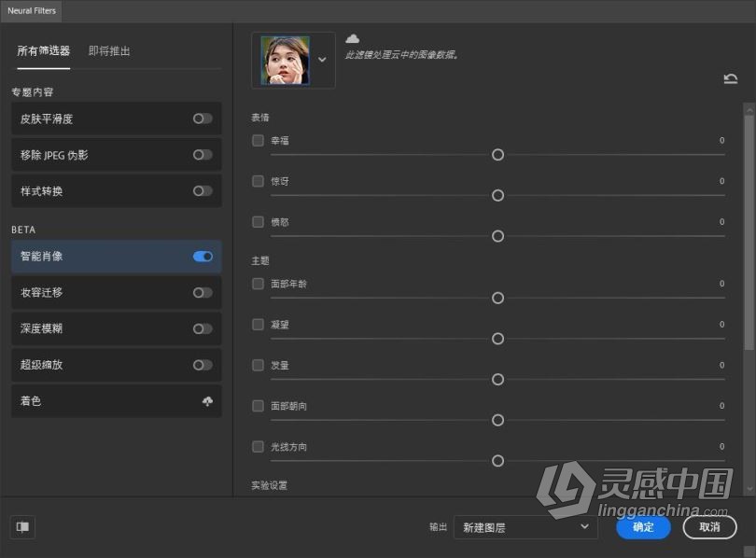Click the BETA section label
756x558 pixels.
point(23,230)
